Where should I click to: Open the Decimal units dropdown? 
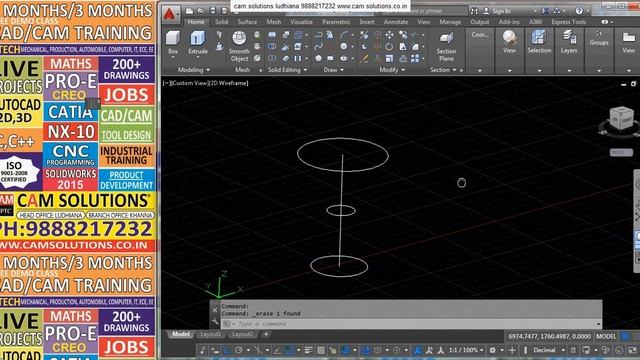point(549,350)
